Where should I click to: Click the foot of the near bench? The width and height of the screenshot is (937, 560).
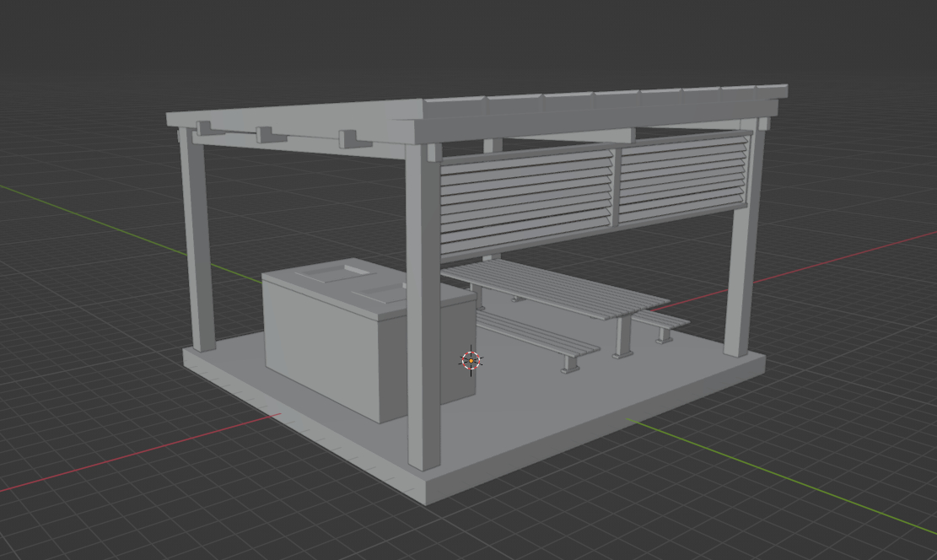tap(572, 366)
